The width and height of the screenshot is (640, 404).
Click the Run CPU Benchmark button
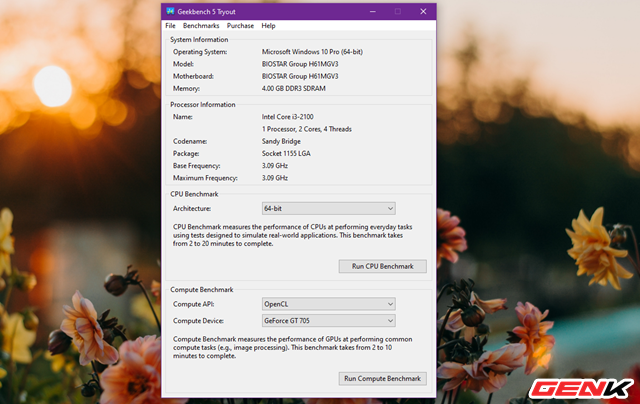382,266
